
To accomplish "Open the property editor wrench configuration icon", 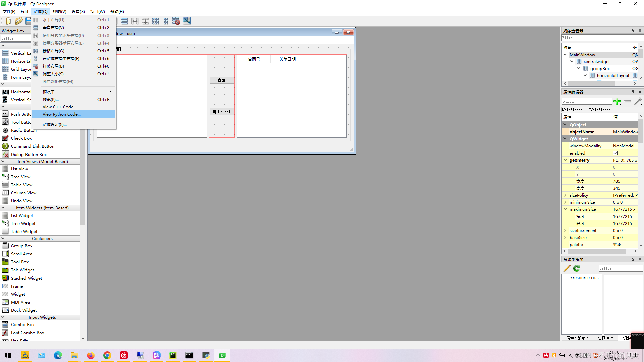I will point(639,102).
